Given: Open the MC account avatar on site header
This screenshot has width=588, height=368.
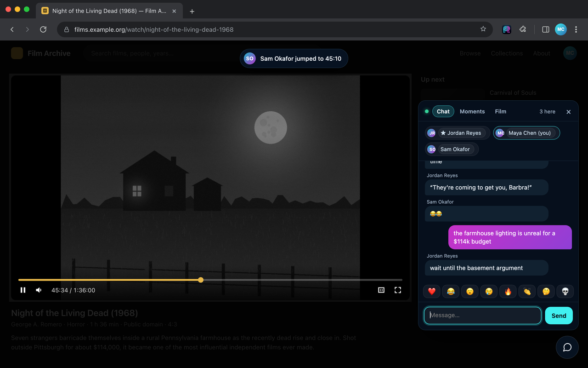Looking at the screenshot, I should (x=570, y=53).
